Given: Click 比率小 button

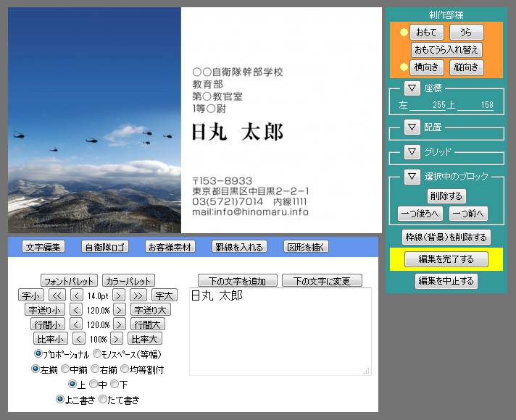Looking at the screenshot, I should pos(51,338).
